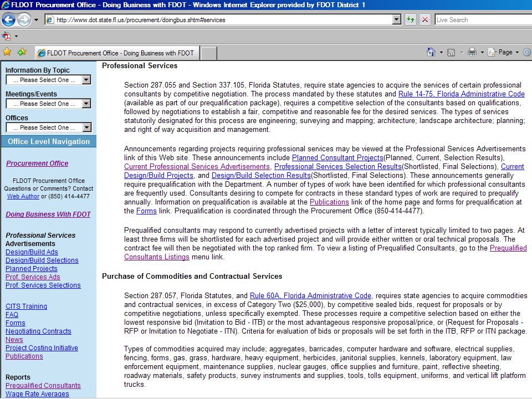Screen dimensions: 532x399
Task: Click Purchase of Commodities and Contractual Services heading
Action: click(x=192, y=276)
